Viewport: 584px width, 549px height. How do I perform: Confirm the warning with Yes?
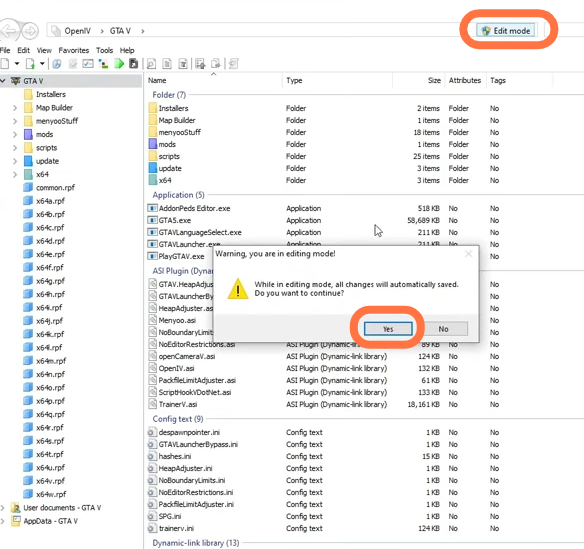(x=388, y=329)
